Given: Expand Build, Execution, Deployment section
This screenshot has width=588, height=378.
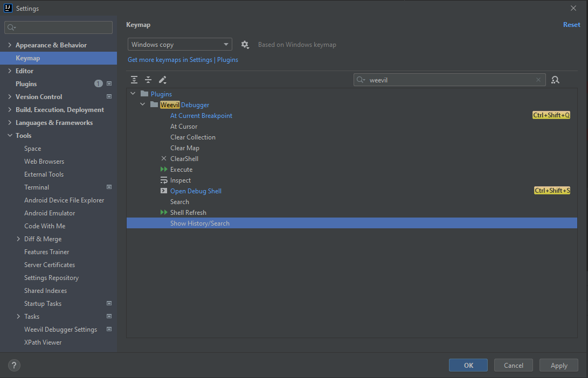Looking at the screenshot, I should (x=10, y=109).
